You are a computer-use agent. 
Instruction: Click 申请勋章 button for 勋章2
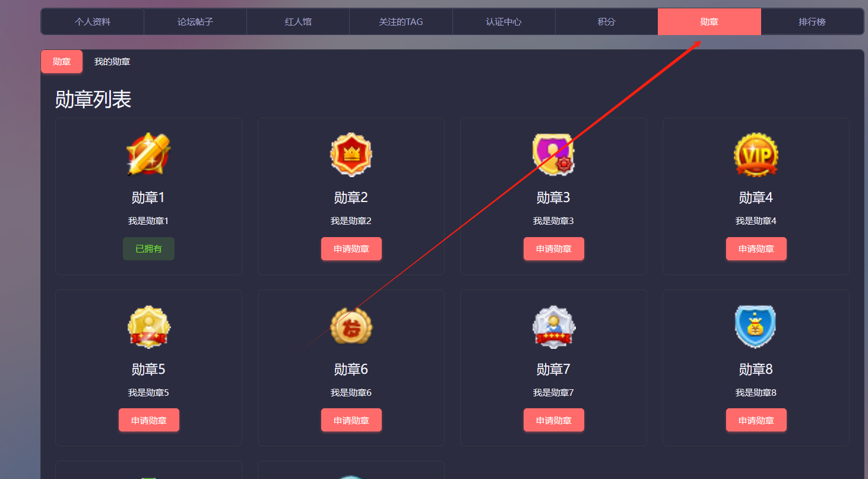(x=351, y=248)
